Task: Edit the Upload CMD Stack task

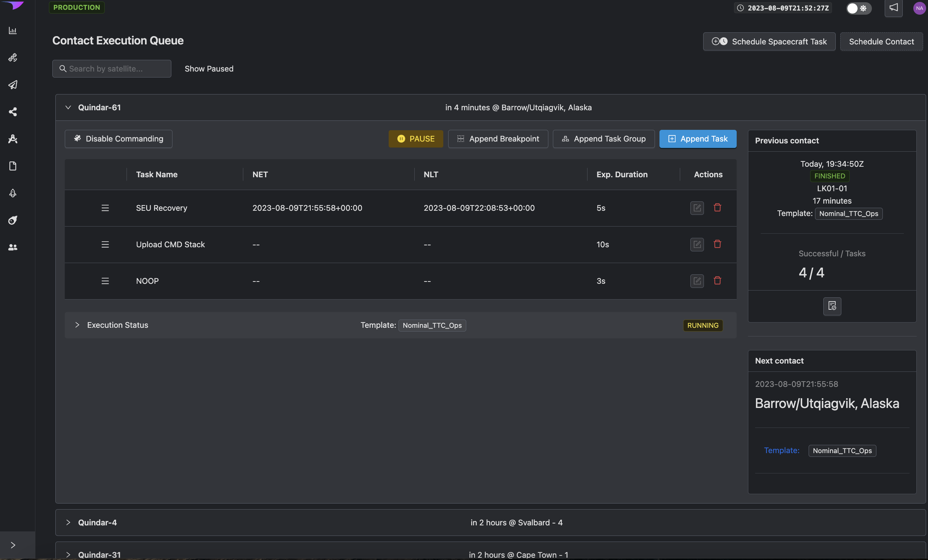Action: (x=697, y=245)
